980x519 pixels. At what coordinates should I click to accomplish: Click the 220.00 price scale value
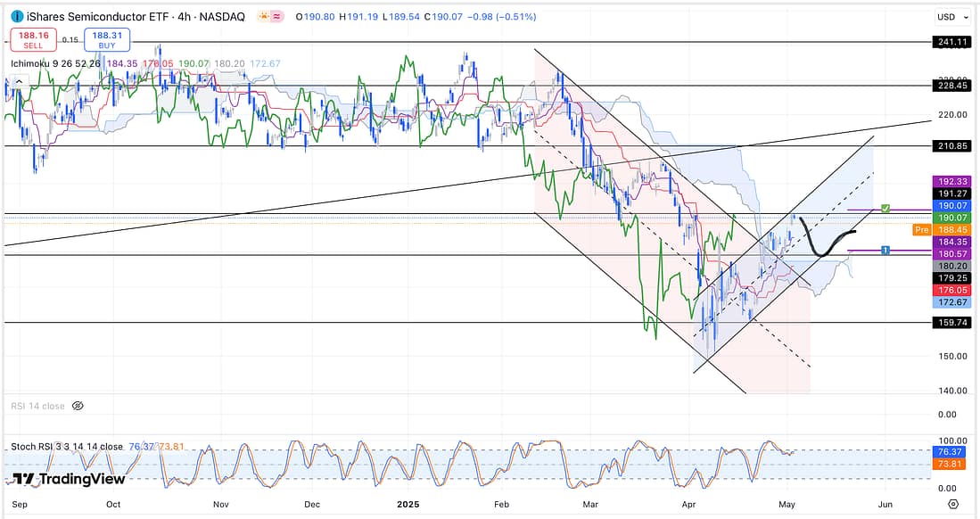pos(952,115)
